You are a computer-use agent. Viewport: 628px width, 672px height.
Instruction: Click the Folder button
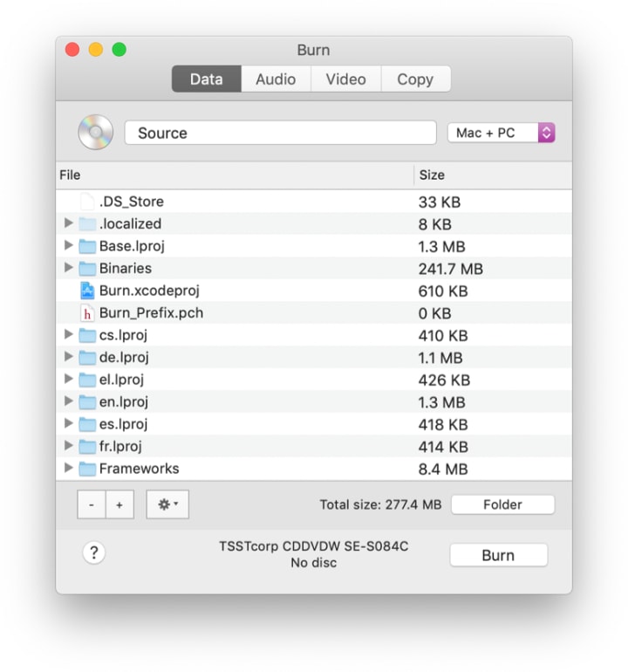coord(503,504)
